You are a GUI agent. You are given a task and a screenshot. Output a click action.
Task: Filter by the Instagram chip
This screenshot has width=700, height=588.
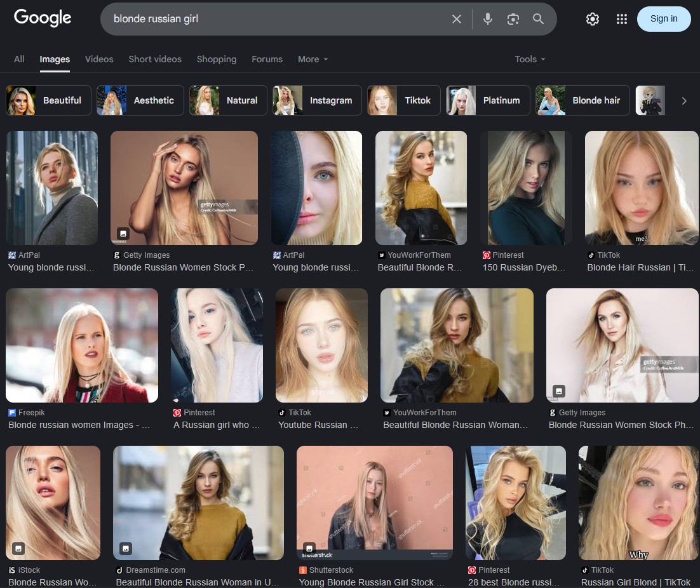[318, 100]
